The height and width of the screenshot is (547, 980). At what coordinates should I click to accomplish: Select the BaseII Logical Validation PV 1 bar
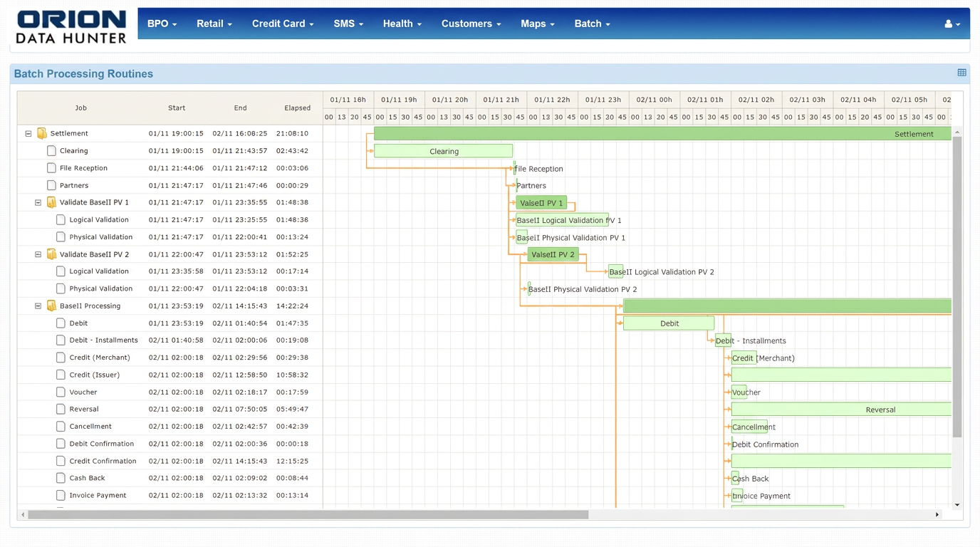point(562,220)
